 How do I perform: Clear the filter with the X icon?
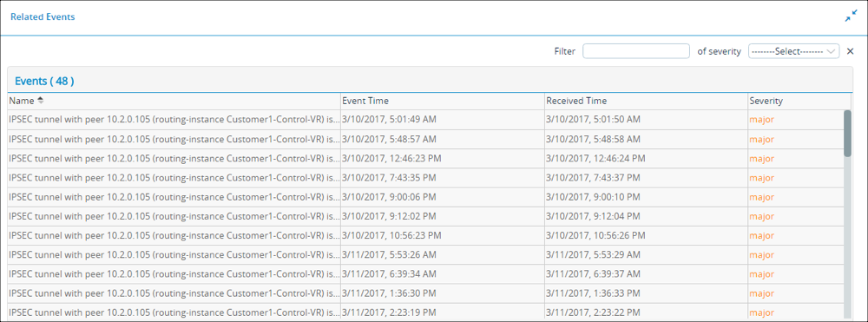click(851, 51)
